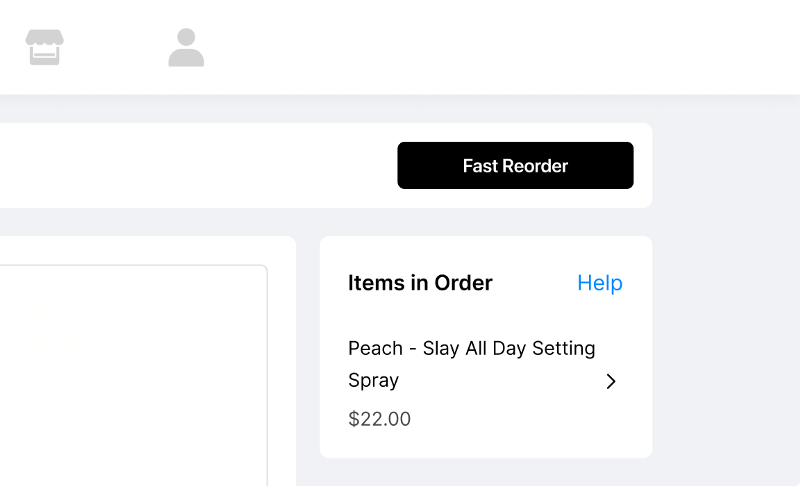Go to shop via storefront icon
Viewport: 800px width, 486px height.
[44, 47]
